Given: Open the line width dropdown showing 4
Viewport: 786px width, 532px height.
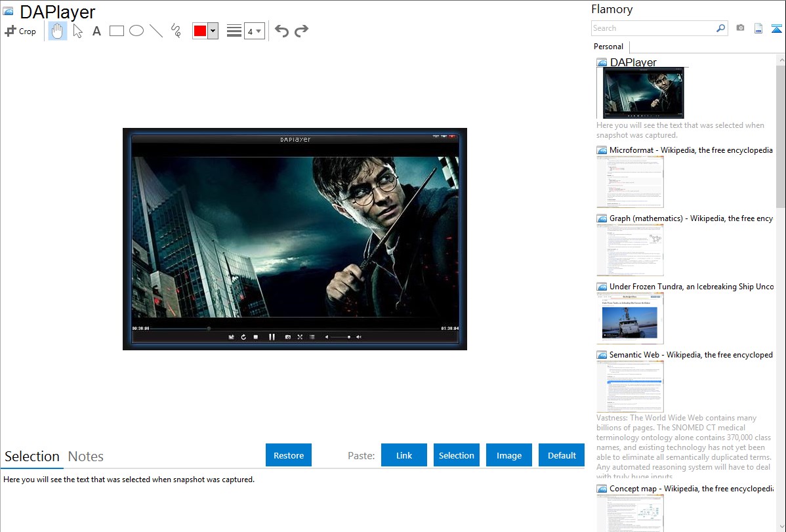Looking at the screenshot, I should point(255,31).
